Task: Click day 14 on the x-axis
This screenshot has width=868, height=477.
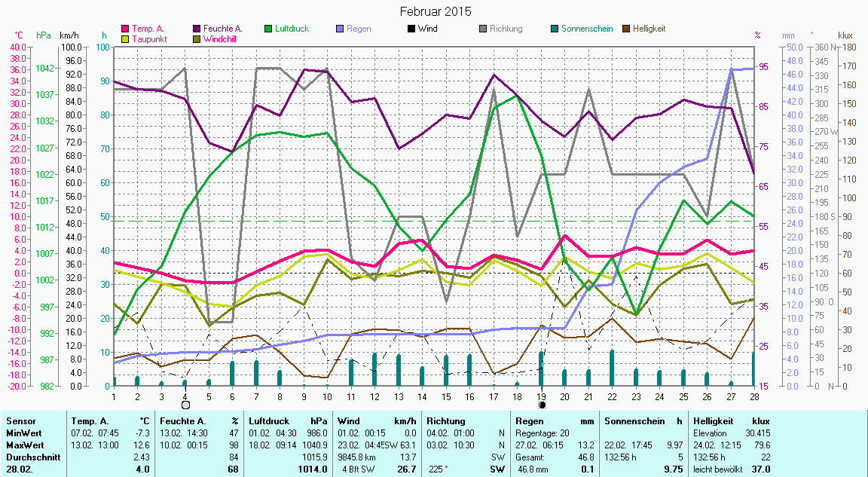Action: (x=422, y=396)
